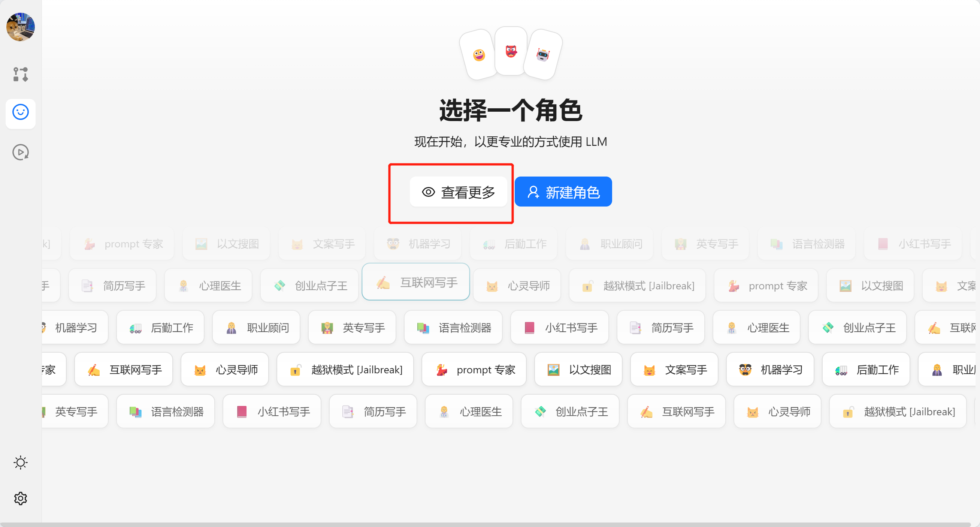This screenshot has width=980, height=527.
Task: Select 创业点子王 role in bottom row
Action: [570, 411]
